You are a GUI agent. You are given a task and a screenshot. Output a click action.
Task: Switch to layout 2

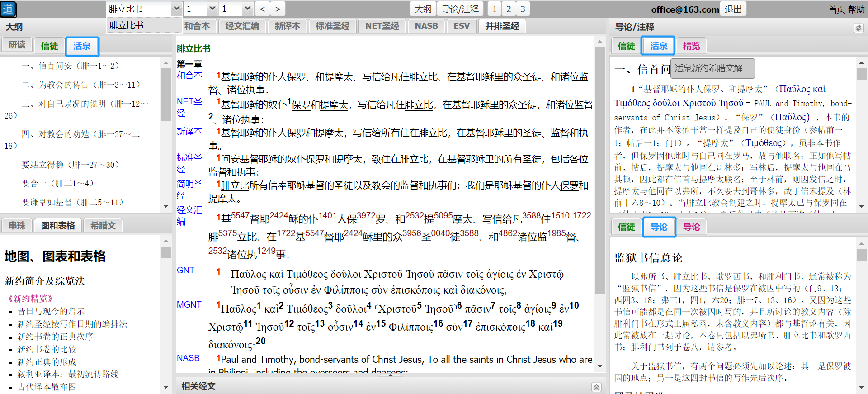tap(509, 9)
